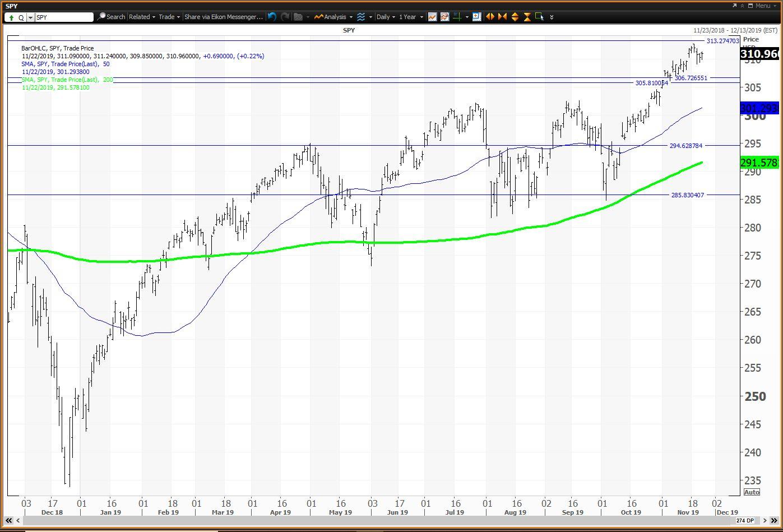The height and width of the screenshot is (532, 783).
Task: Click the double-left scroll to start arrow
Action: pyautogui.click(x=9, y=521)
